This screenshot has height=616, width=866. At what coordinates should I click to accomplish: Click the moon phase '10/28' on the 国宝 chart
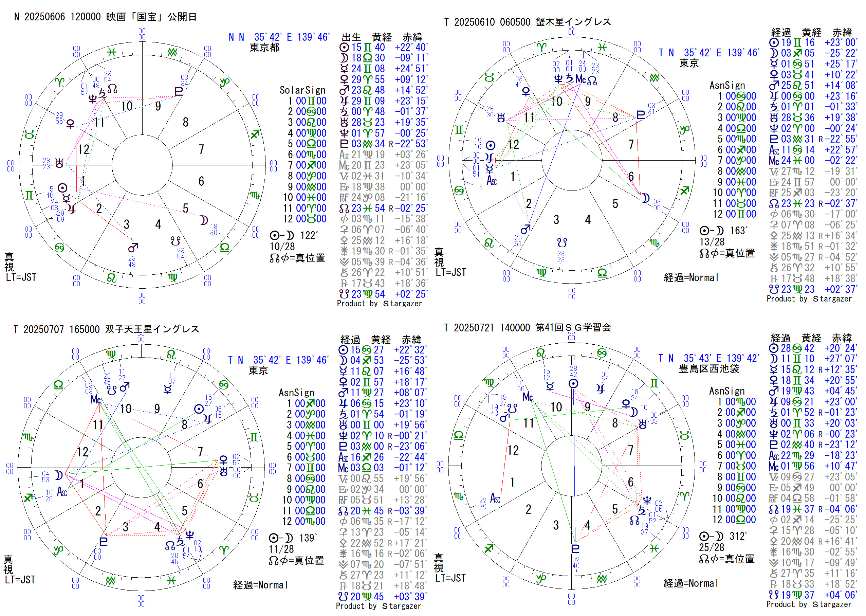click(282, 247)
